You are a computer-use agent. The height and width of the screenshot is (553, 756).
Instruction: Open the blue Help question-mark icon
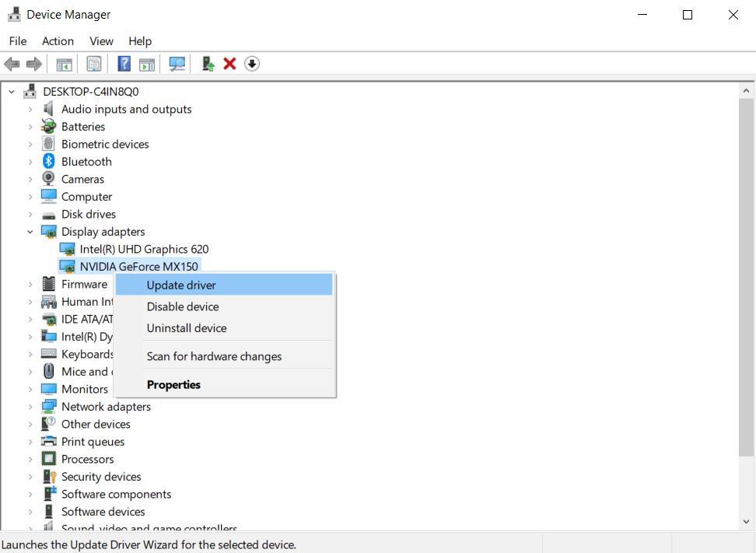[x=124, y=64]
